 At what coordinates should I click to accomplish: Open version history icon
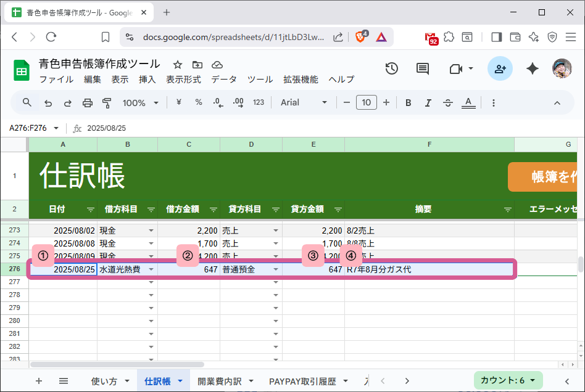(391, 68)
